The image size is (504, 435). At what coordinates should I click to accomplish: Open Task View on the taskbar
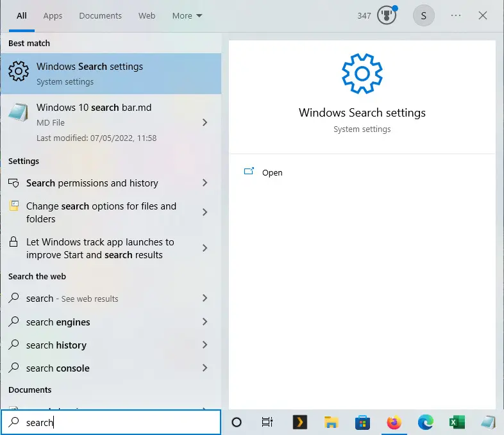click(x=267, y=422)
